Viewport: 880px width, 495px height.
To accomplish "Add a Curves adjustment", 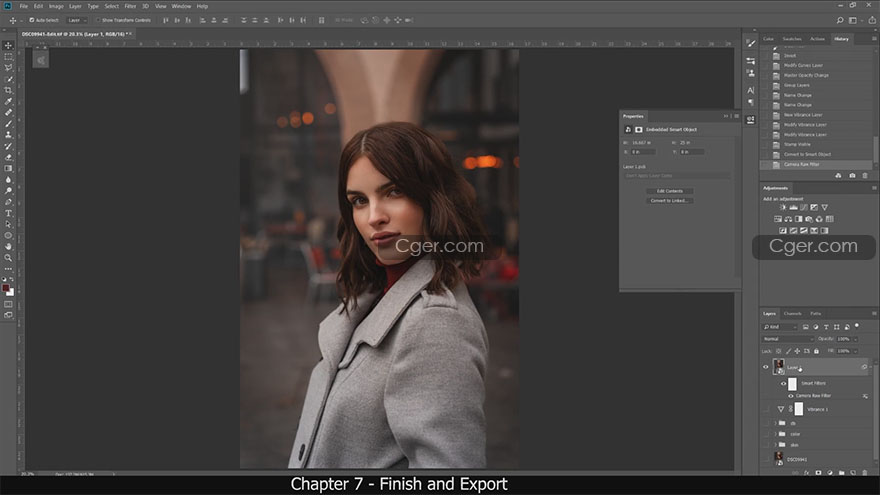I will coord(804,207).
